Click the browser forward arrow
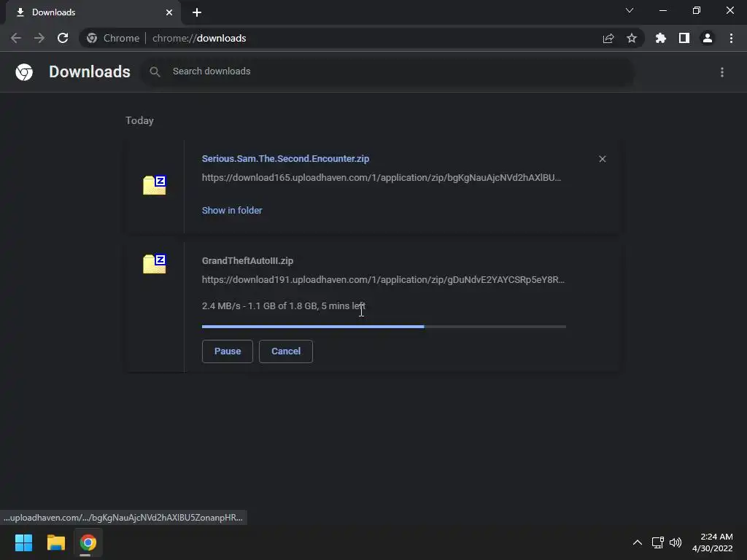This screenshot has height=560, width=747. pyautogui.click(x=39, y=38)
